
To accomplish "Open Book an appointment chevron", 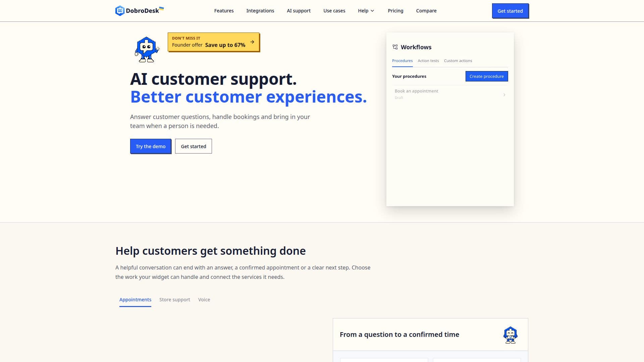I will pos(504,95).
